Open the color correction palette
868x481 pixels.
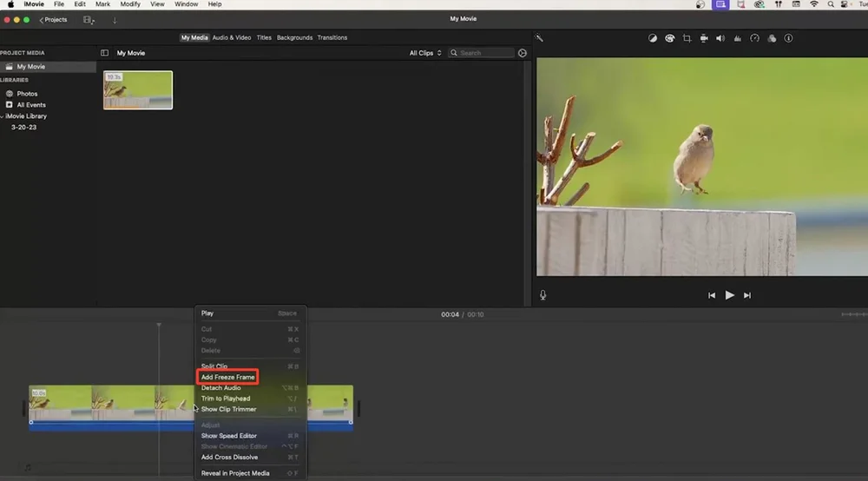point(670,38)
